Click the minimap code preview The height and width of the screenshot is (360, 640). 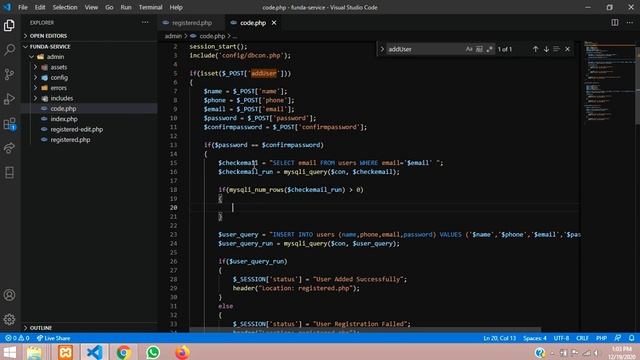coord(608,82)
